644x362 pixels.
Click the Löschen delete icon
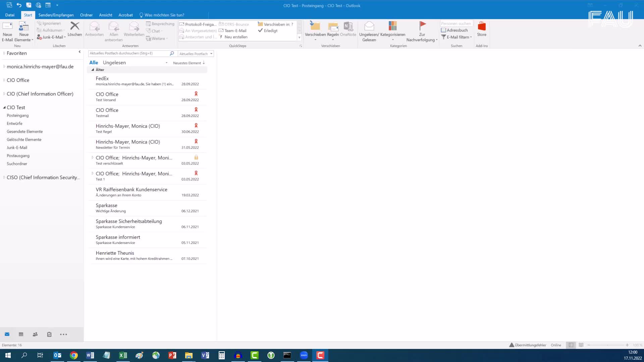[74, 26]
